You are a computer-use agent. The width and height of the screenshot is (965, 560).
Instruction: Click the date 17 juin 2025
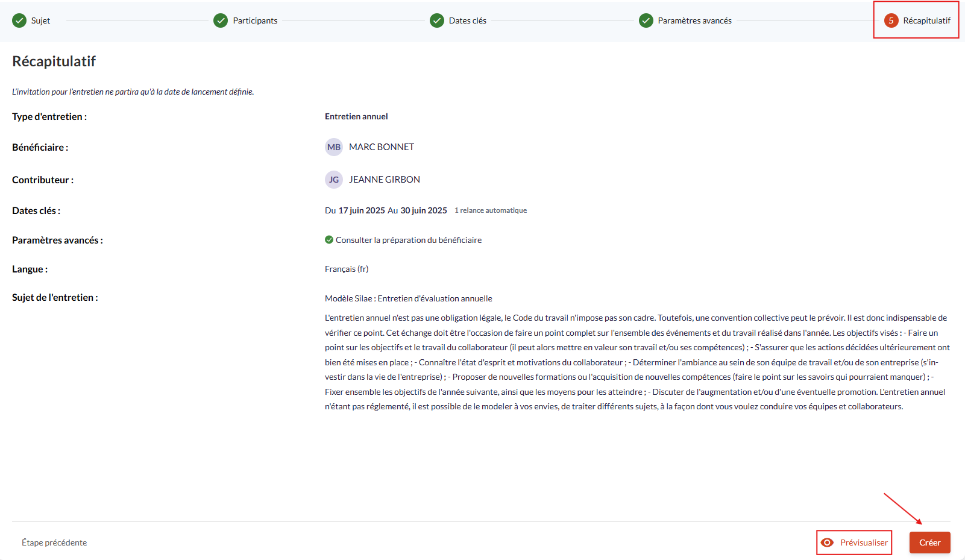pyautogui.click(x=362, y=210)
